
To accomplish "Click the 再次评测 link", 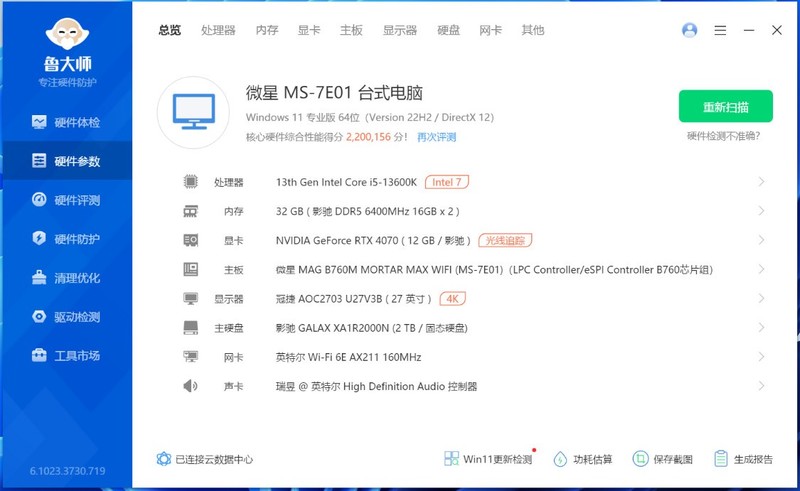I will click(436, 137).
